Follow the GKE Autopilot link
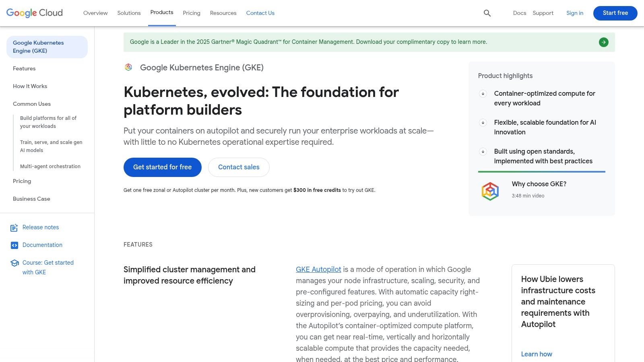The image size is (644, 362). [x=318, y=269]
